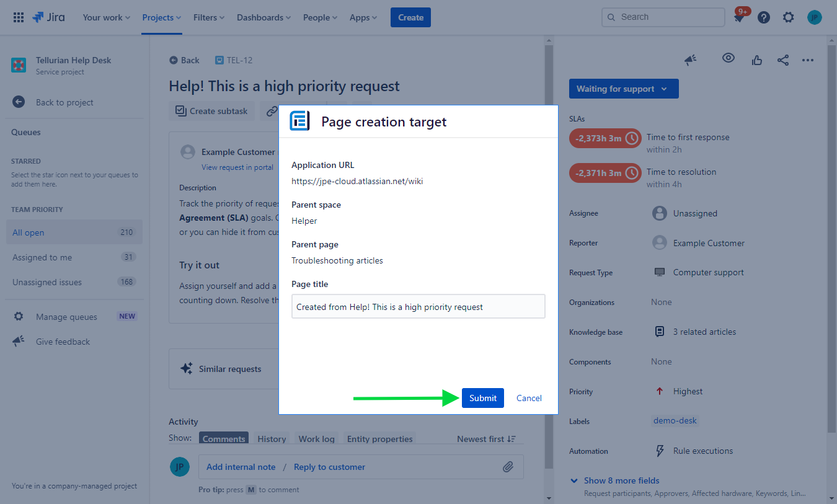The width and height of the screenshot is (837, 504).
Task: Open the Waiting for support status dropdown
Action: point(623,89)
